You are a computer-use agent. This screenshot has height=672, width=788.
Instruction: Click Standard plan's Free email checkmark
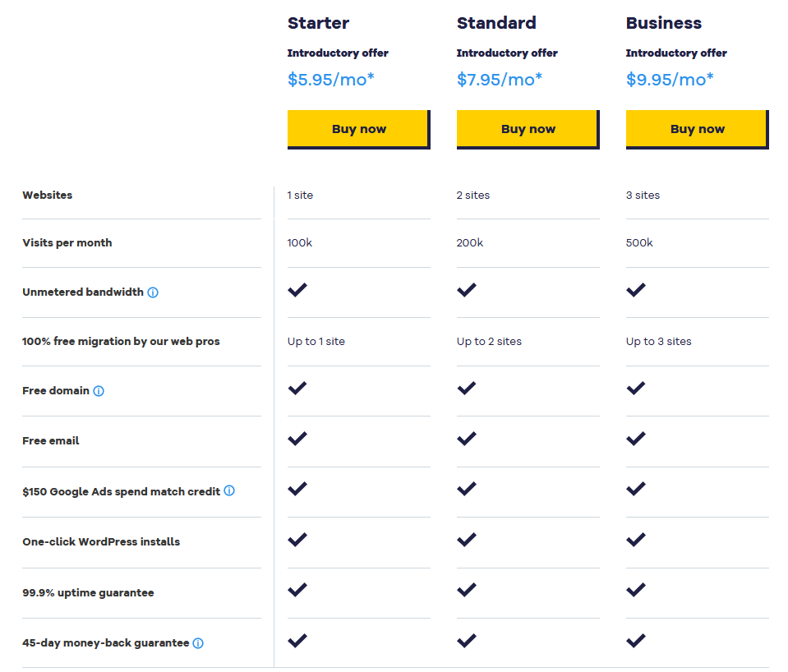467,439
